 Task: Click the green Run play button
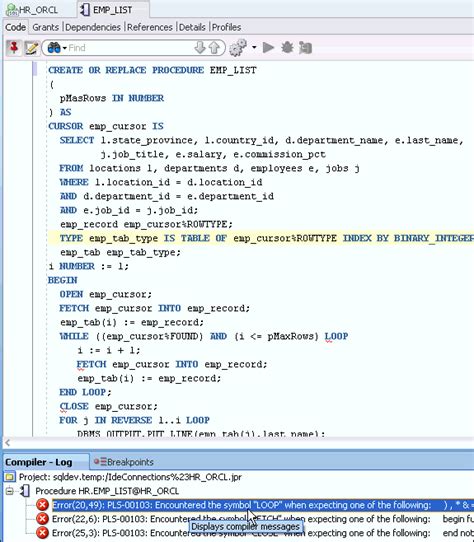(268, 48)
